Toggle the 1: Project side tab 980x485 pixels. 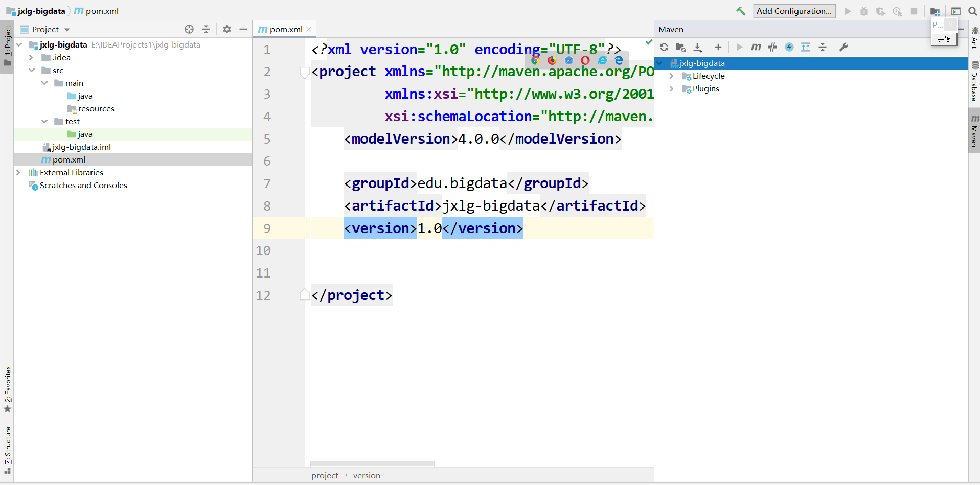7,47
